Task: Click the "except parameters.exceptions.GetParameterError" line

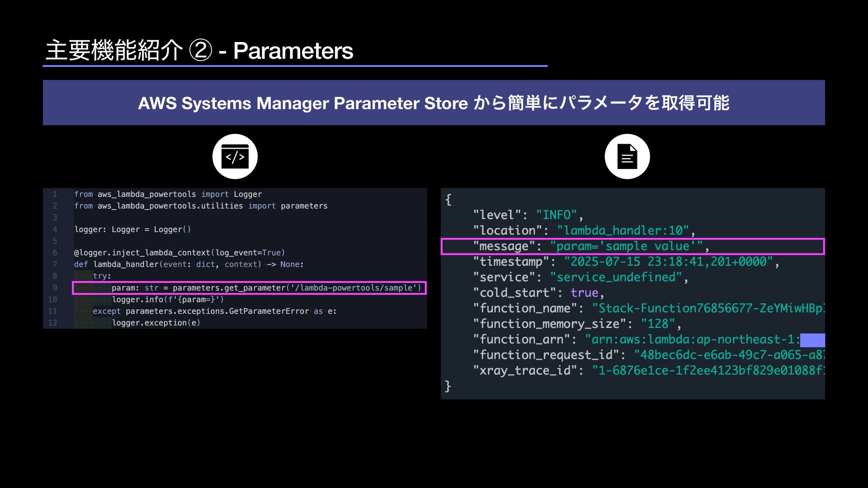Action: point(215,311)
